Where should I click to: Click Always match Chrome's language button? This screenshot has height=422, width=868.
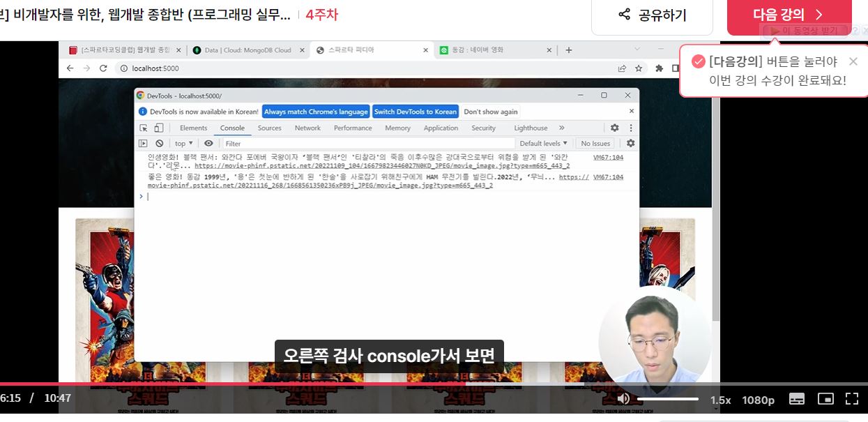point(316,112)
